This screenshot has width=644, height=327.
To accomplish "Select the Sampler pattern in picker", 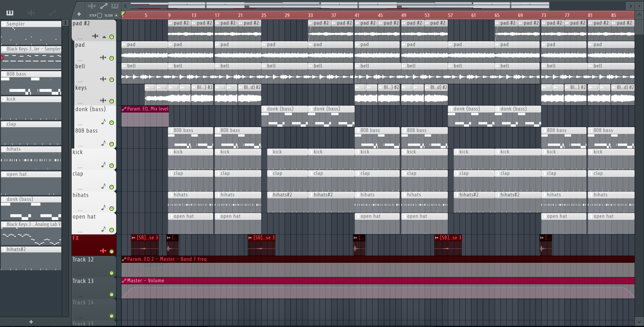I will (x=31, y=33).
